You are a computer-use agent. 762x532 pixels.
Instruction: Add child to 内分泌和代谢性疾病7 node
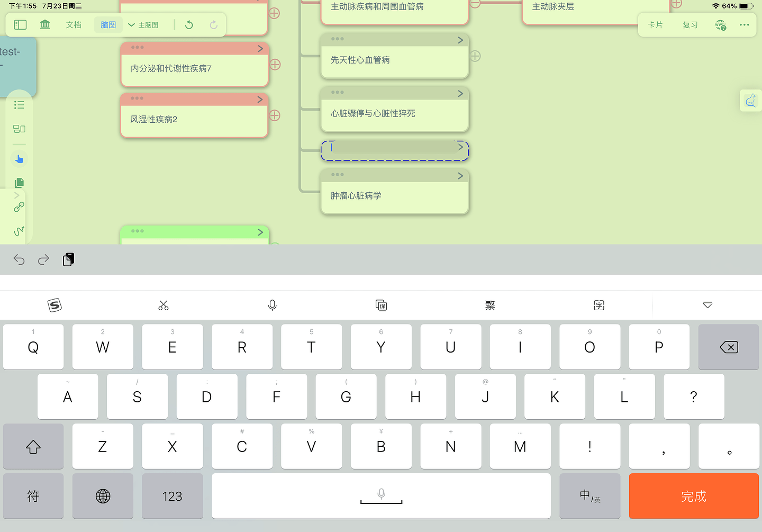click(275, 65)
